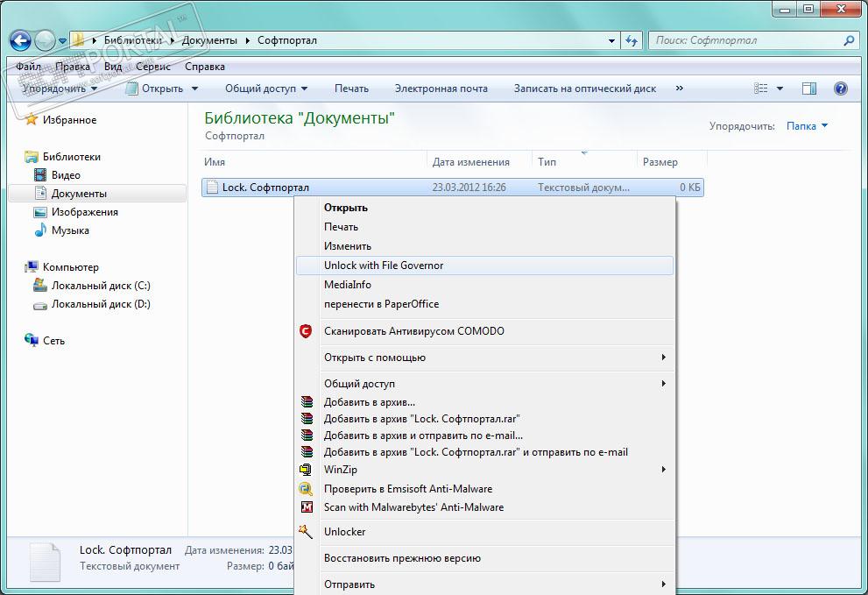Open the Справка menu
Viewport: 868px width, 595px height.
click(205, 67)
